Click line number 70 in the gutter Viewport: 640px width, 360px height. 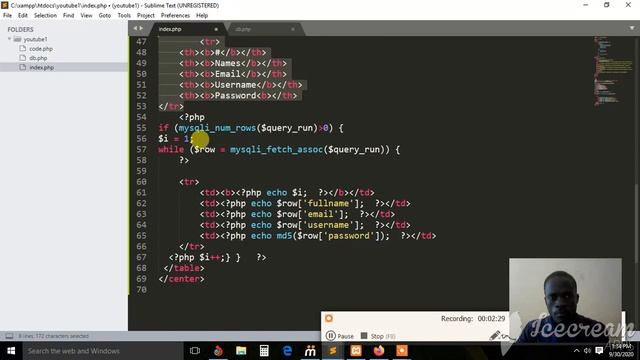coord(141,290)
